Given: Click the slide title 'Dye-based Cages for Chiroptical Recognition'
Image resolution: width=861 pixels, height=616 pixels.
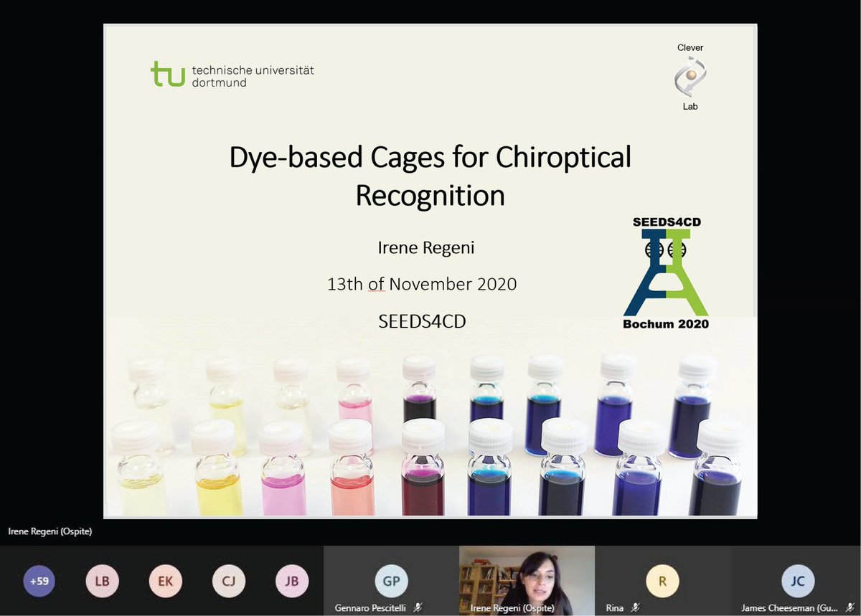Looking at the screenshot, I should tap(430, 176).
